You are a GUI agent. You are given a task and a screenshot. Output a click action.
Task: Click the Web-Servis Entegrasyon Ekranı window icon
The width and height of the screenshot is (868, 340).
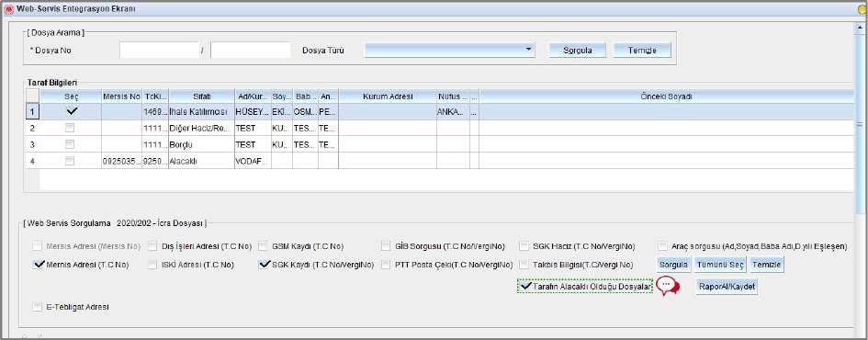point(8,9)
